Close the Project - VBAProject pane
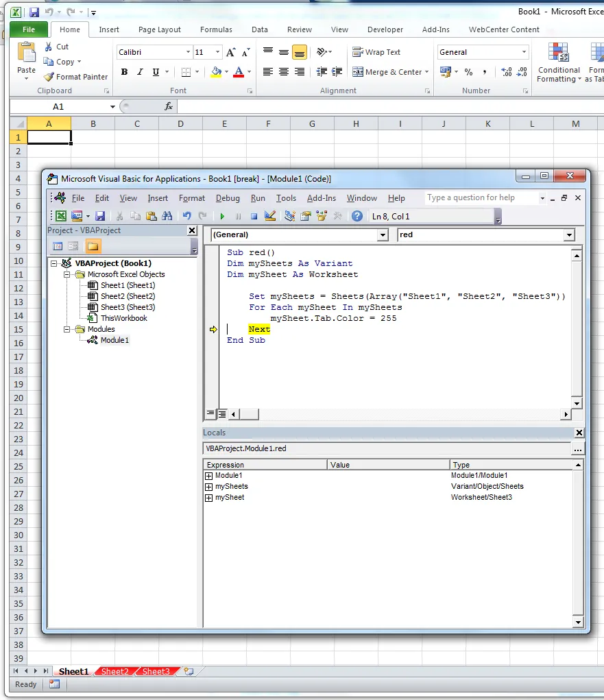This screenshot has width=604, height=700. [x=192, y=230]
